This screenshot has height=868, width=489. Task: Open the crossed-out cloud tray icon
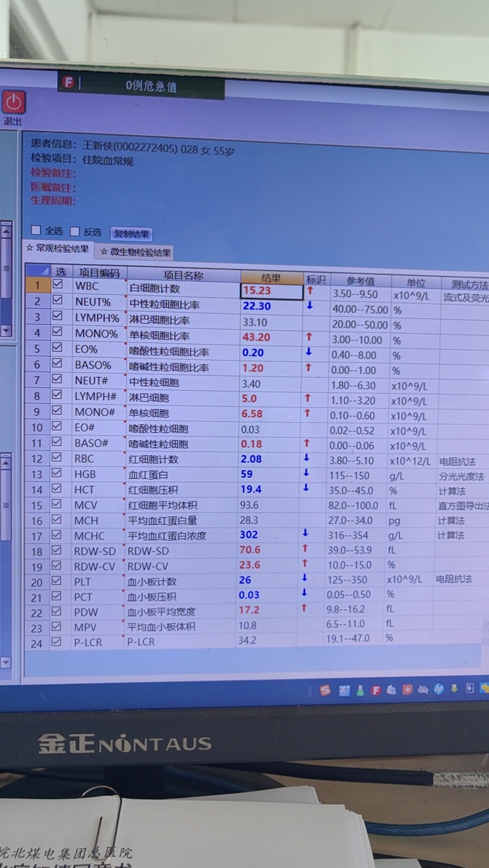pyautogui.click(x=423, y=689)
